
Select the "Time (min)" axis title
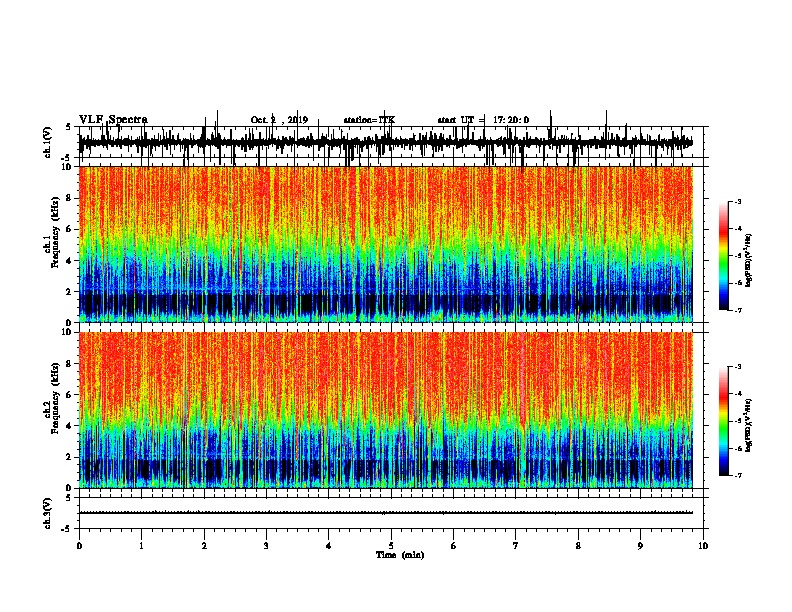pyautogui.click(x=400, y=555)
